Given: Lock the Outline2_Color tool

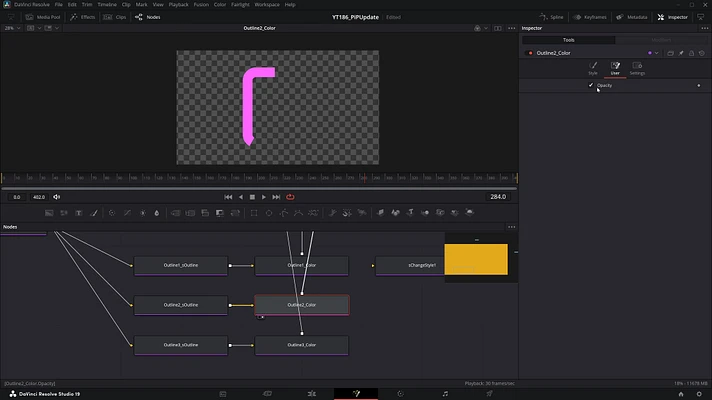Looking at the screenshot, I should (x=691, y=53).
